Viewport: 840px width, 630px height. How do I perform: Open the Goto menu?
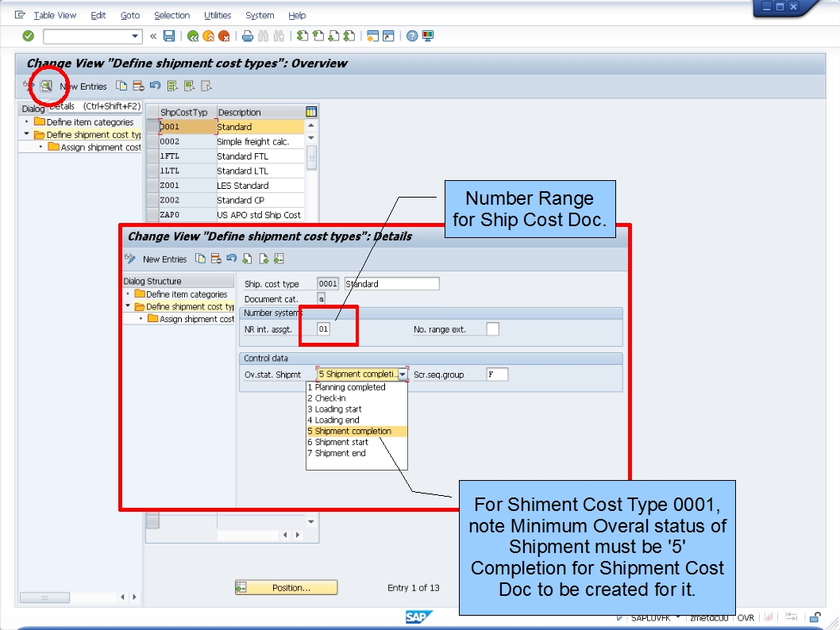[129, 15]
